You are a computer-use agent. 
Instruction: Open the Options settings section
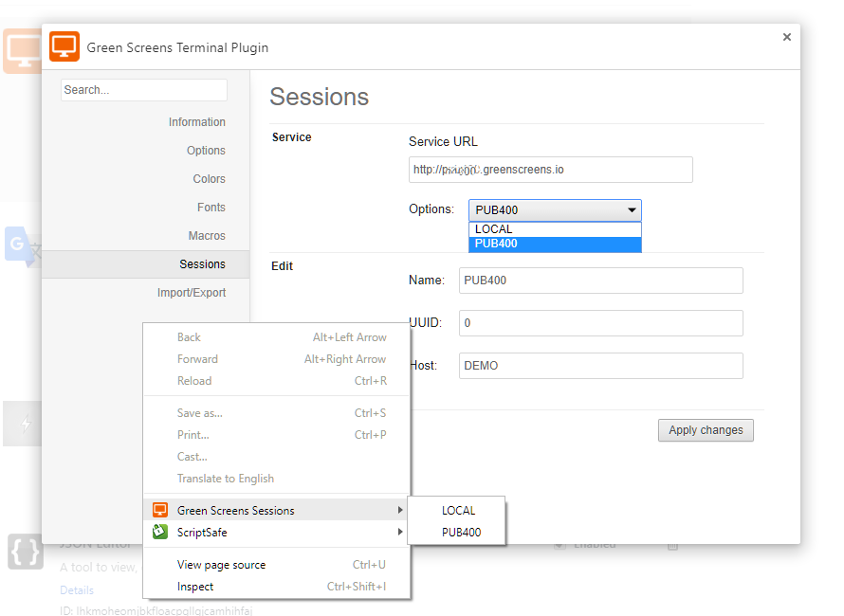point(206,151)
